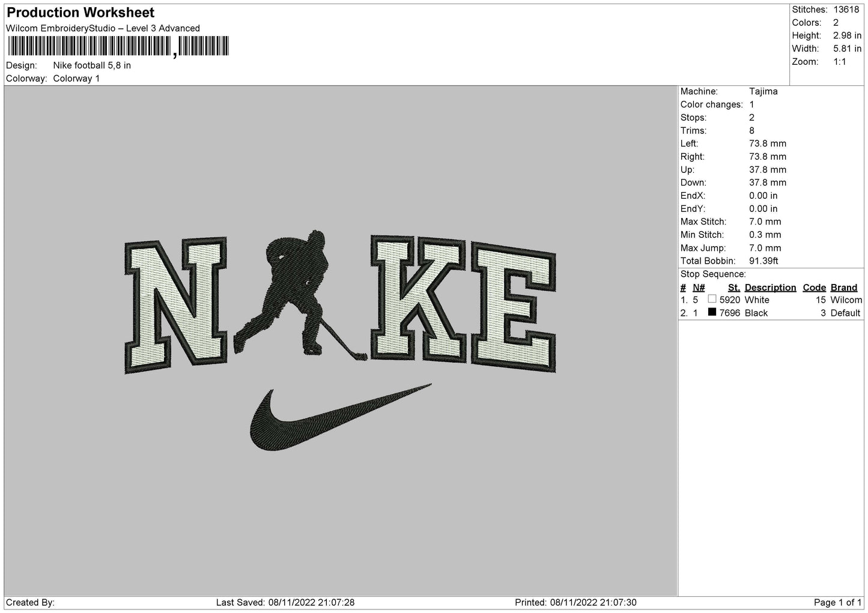The height and width of the screenshot is (613, 868).
Task: Click the EndY value 0.00 in
Action: [763, 209]
